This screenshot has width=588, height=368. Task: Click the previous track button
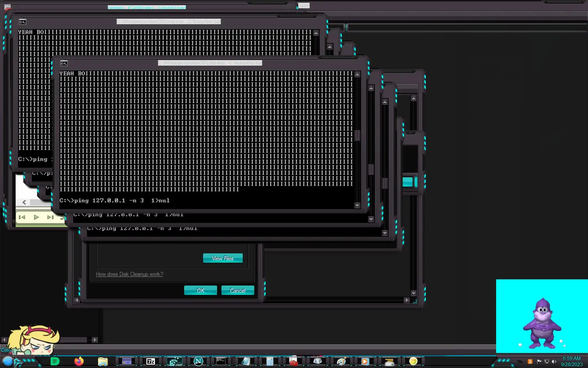pos(22,217)
